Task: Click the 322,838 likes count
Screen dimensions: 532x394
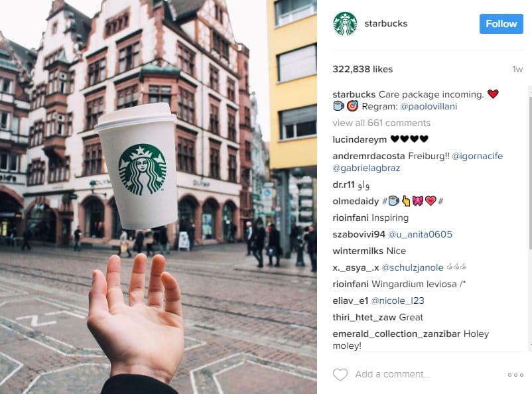Action: point(363,69)
